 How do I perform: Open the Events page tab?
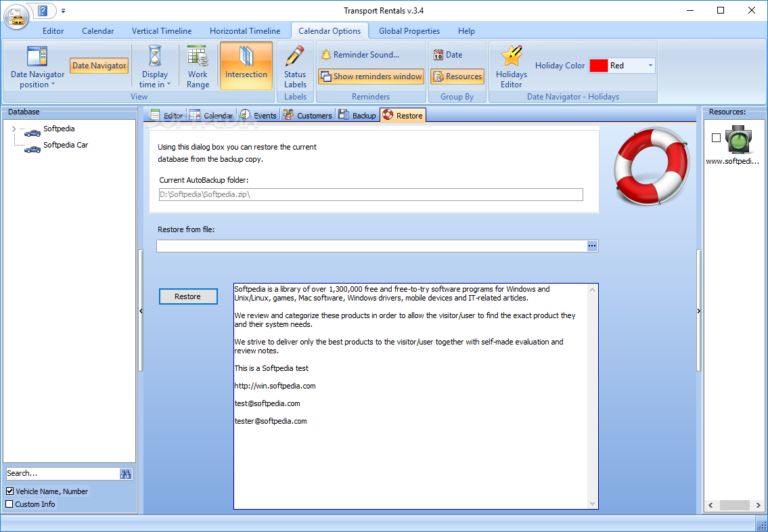(258, 116)
